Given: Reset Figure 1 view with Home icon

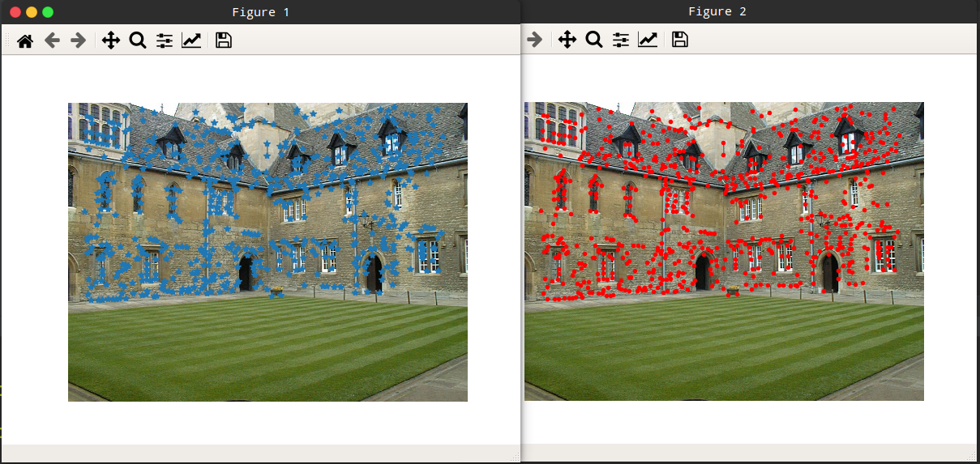Looking at the screenshot, I should (25, 40).
